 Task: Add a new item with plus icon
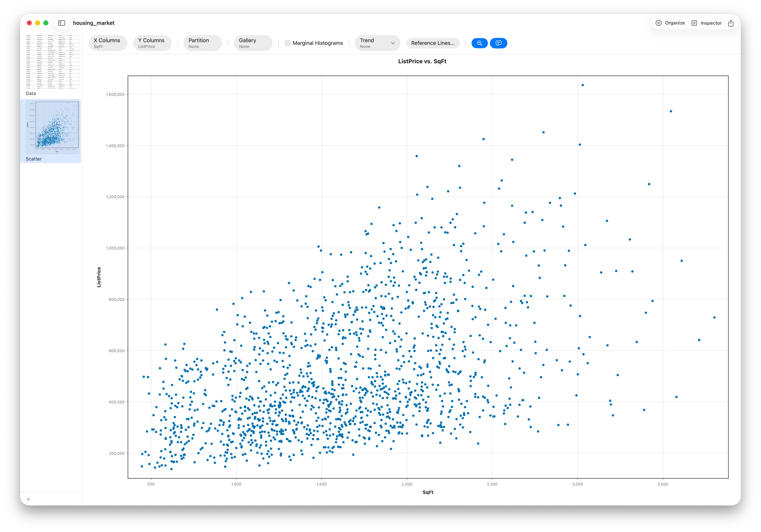[28, 499]
